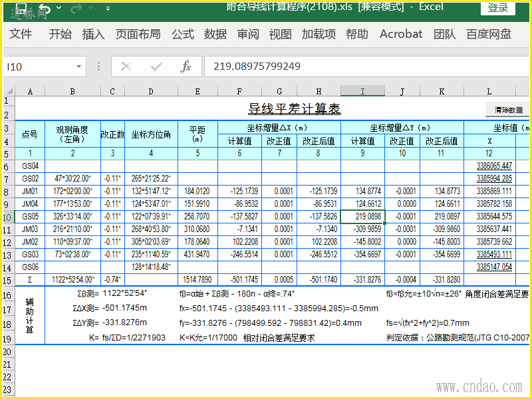Switch to the 公式 ribbon tab

(183, 34)
